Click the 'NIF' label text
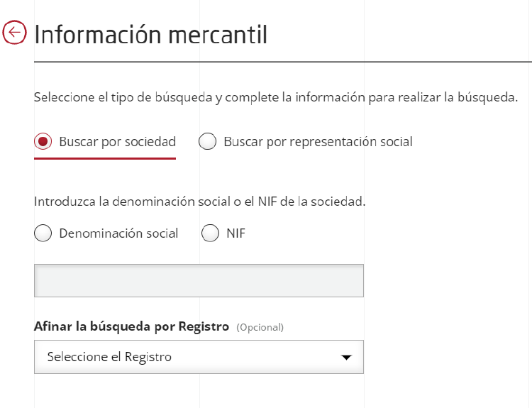This screenshot has width=532, height=408. pos(235,233)
